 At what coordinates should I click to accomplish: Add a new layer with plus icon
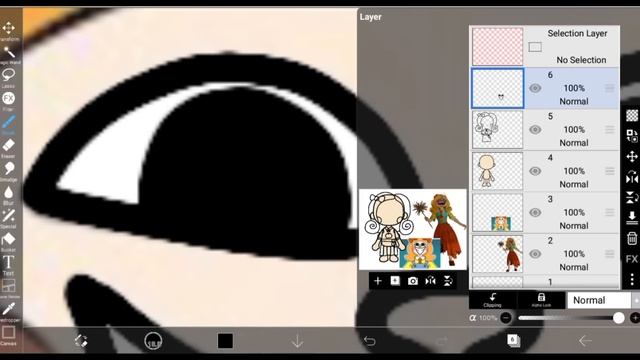click(378, 281)
